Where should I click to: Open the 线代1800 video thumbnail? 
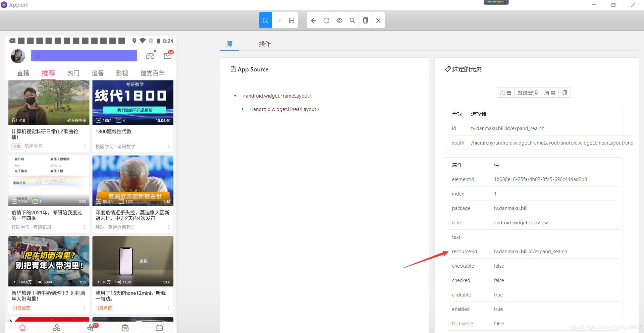[x=133, y=103]
